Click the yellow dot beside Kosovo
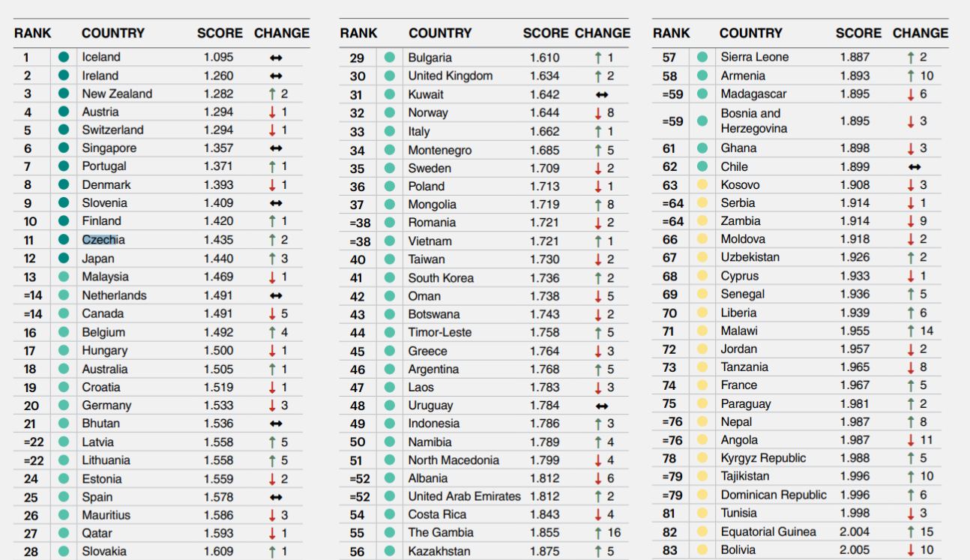 click(702, 185)
